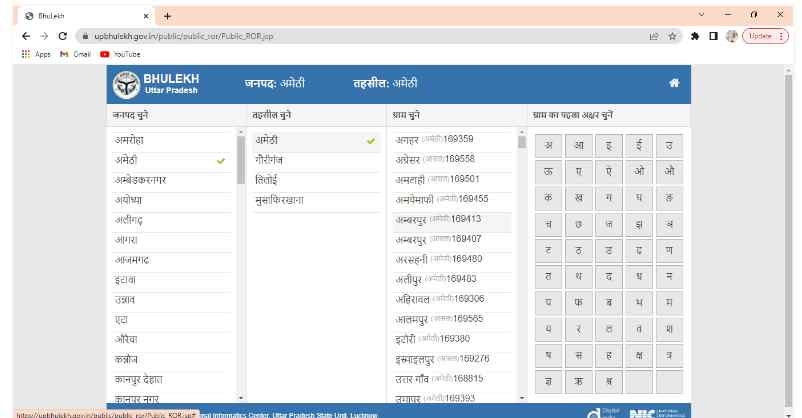Reload the page with browser refresh icon
Viewport: 802px width, 418px height.
62,35
